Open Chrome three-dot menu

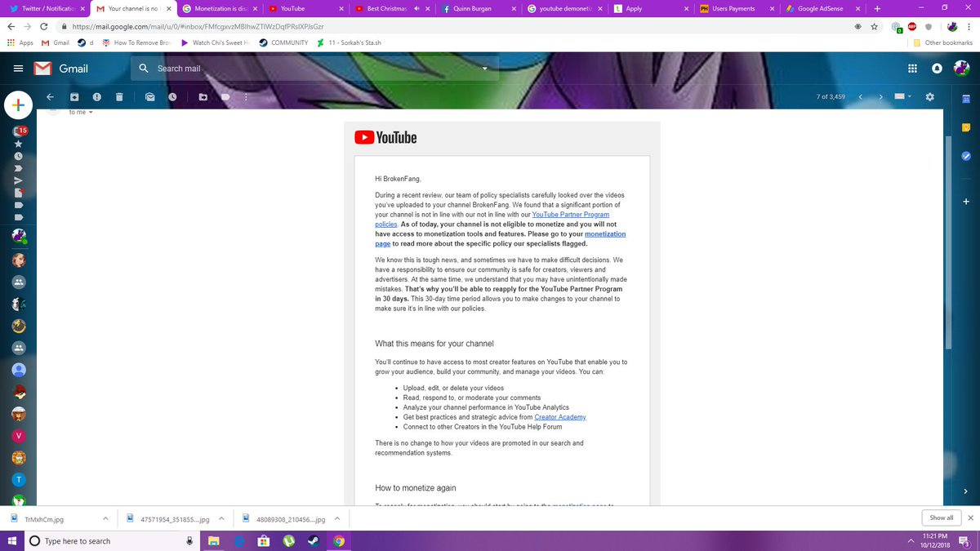pos(970,26)
